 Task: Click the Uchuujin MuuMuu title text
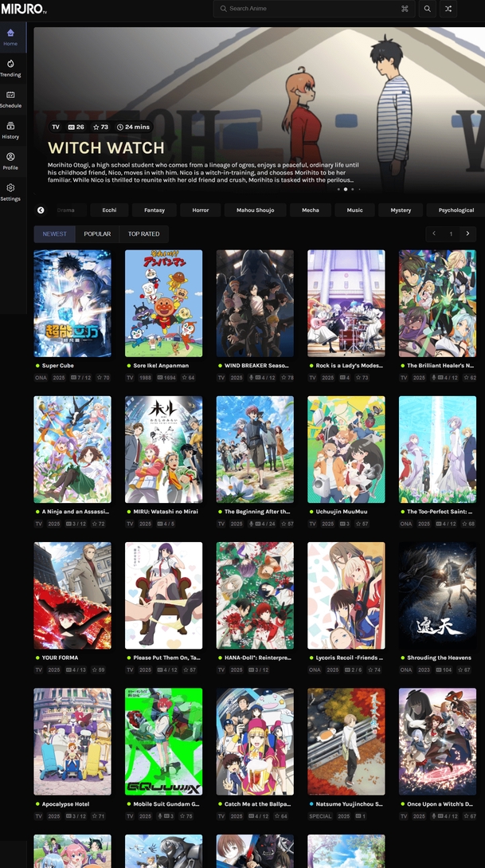coord(341,512)
